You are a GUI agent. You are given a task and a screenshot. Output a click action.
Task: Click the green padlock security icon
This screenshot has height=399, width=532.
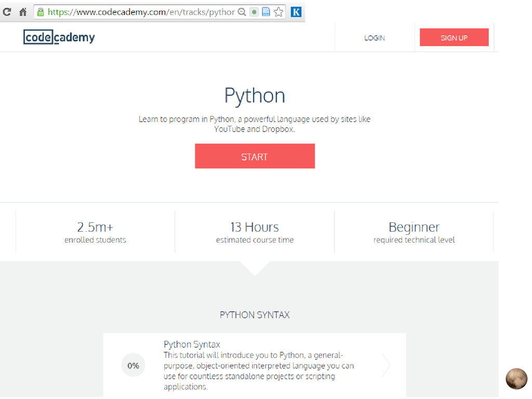[x=41, y=12]
